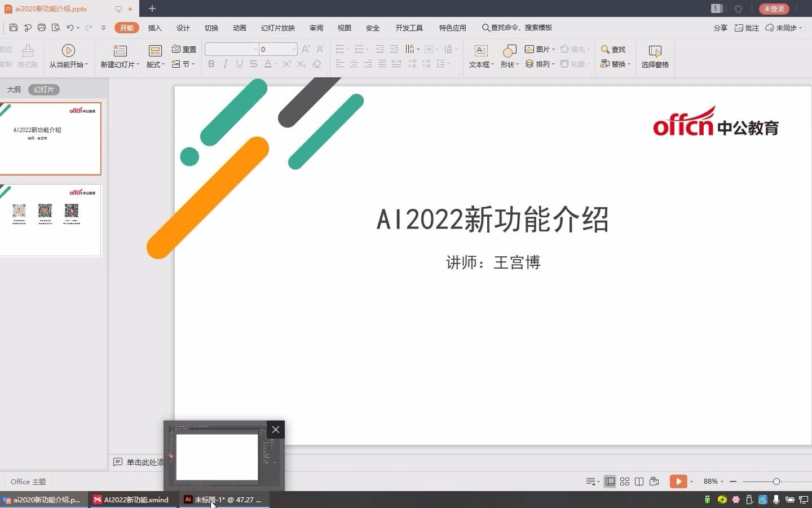Open the 形状 shapes tool
812x508 pixels.
(507, 56)
